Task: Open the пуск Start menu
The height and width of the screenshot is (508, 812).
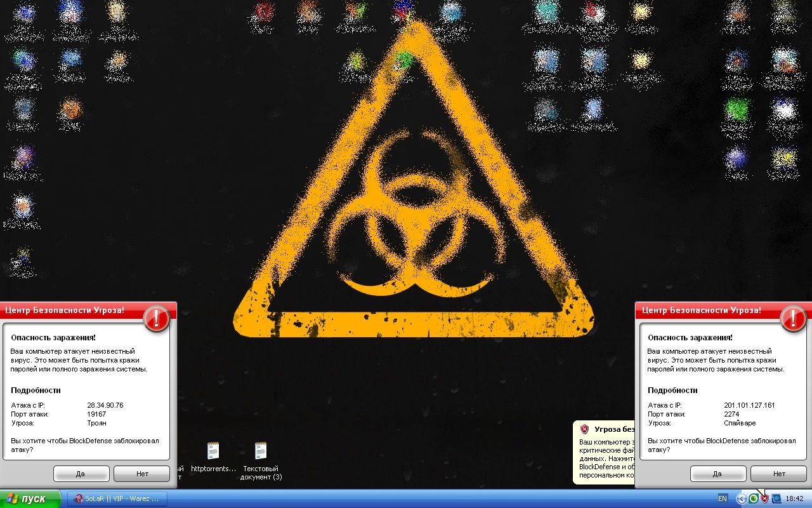Action: pos(30,499)
